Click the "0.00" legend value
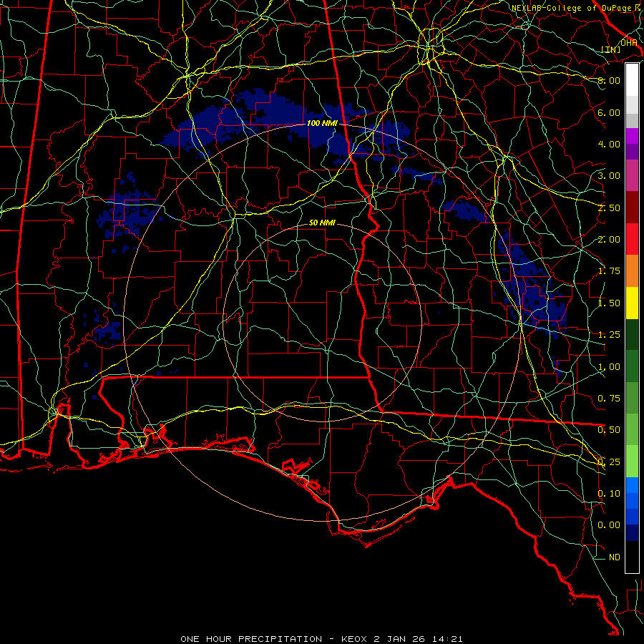Viewport: 644px width, 644px height. click(x=609, y=525)
